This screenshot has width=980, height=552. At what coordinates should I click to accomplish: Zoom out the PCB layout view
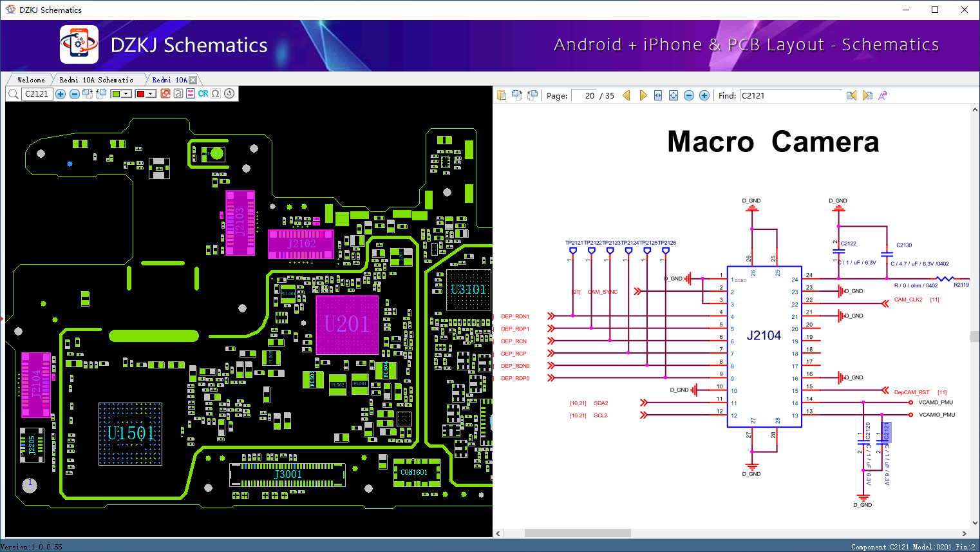(75, 94)
